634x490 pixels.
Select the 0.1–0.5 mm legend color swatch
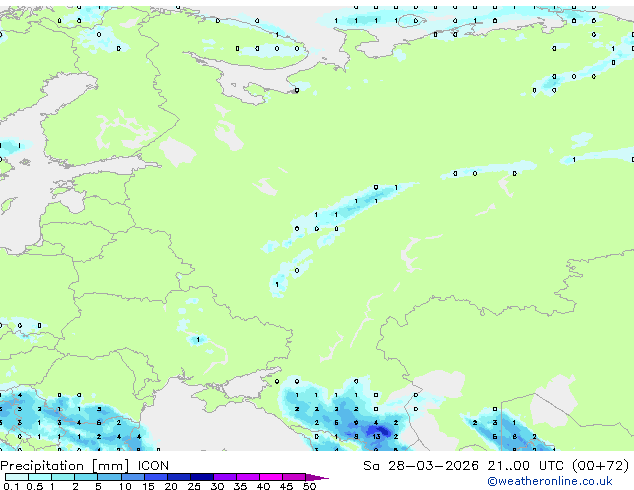tap(17, 477)
